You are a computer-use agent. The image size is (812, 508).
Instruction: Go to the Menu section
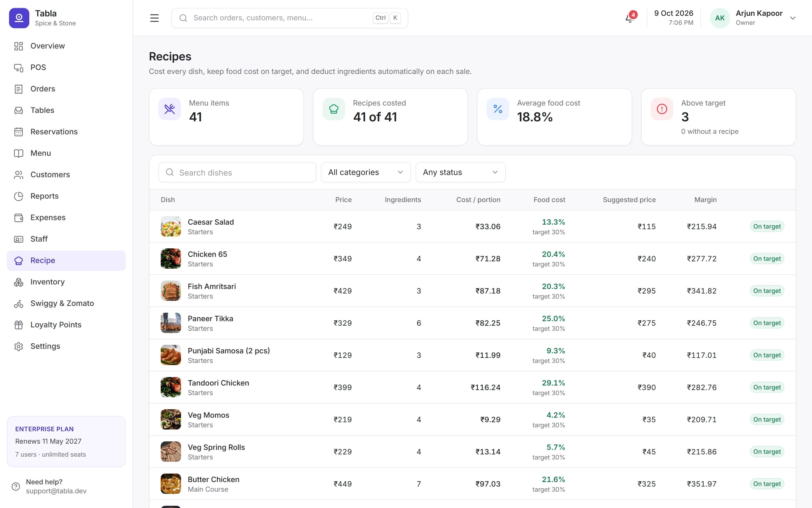tap(66, 153)
